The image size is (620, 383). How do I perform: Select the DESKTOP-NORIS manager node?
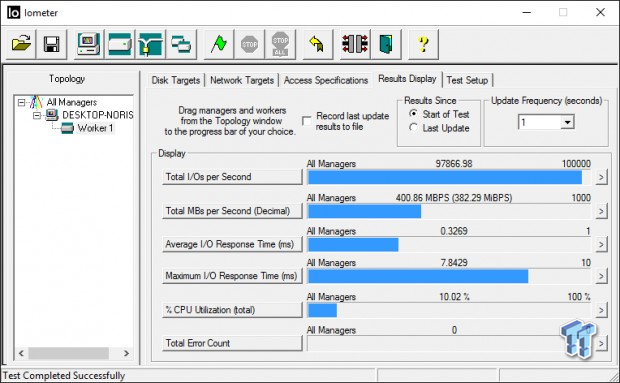pos(98,115)
